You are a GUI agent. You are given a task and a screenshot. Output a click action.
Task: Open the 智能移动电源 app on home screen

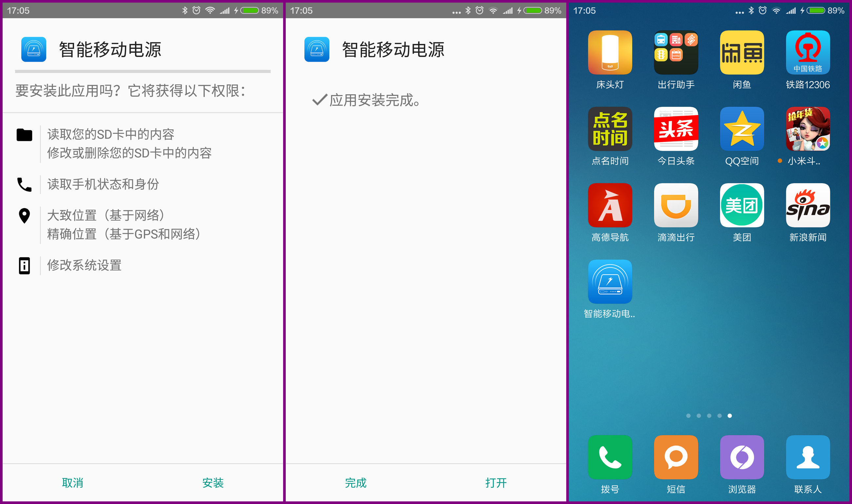610,281
